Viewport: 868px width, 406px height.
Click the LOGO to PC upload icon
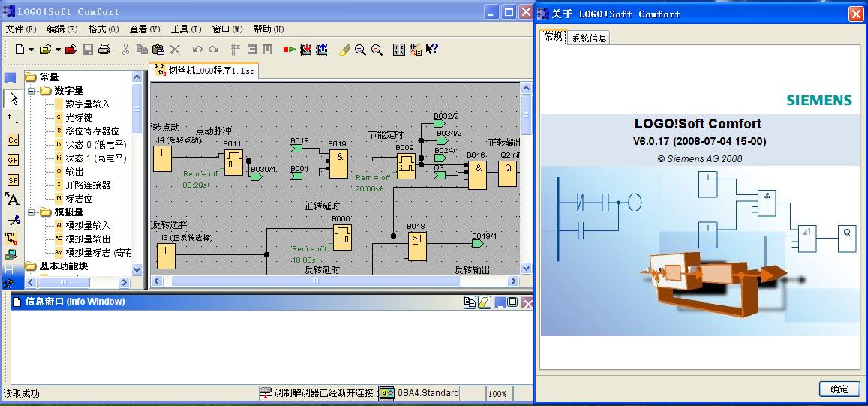[322, 50]
